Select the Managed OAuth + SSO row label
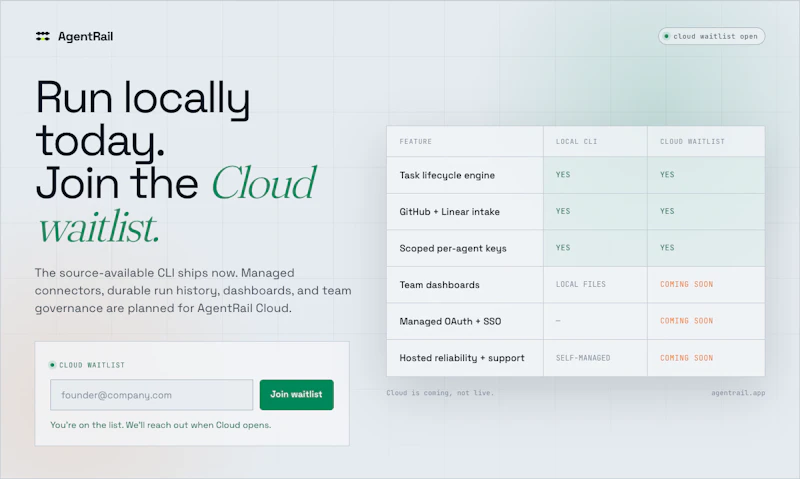This screenshot has width=800, height=479. tap(450, 321)
